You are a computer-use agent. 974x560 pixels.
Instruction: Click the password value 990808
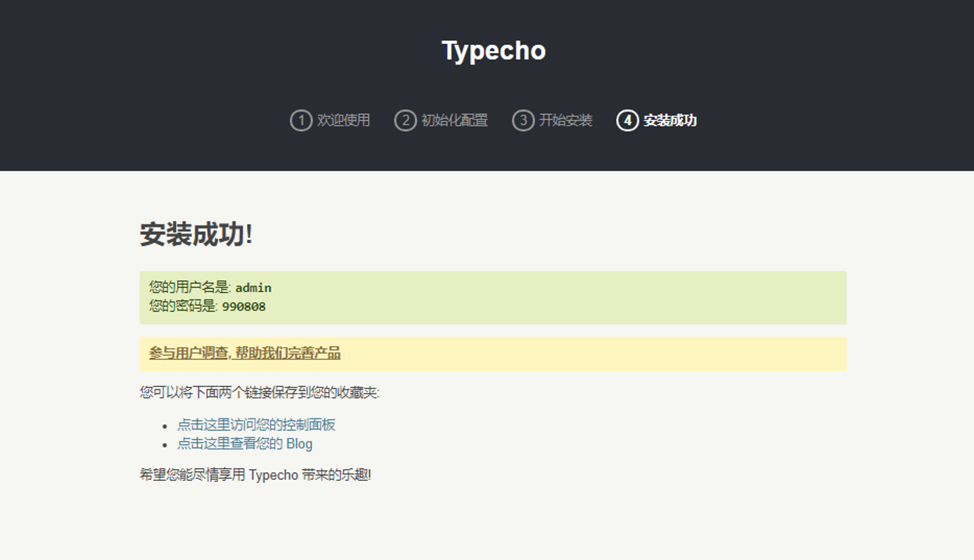244,307
